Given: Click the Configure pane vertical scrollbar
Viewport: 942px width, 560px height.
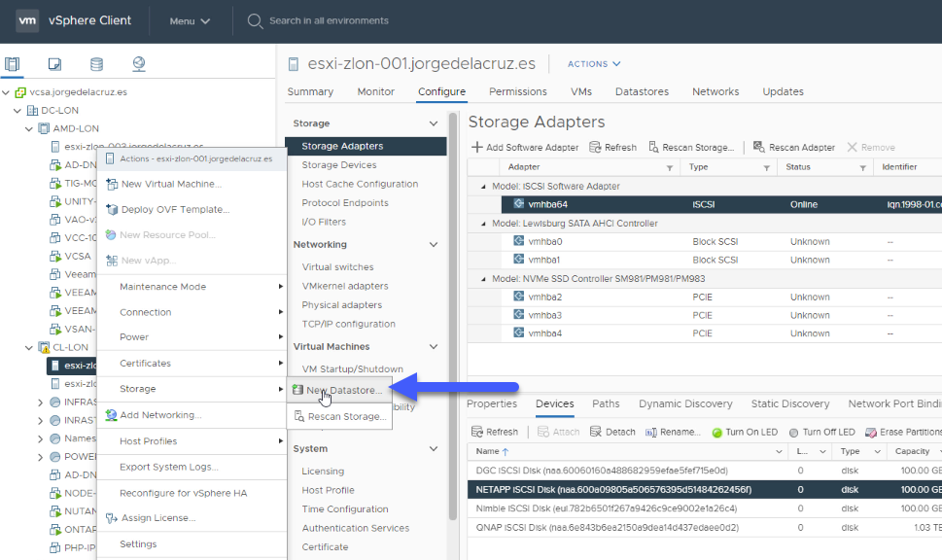Looking at the screenshot, I should (453, 315).
